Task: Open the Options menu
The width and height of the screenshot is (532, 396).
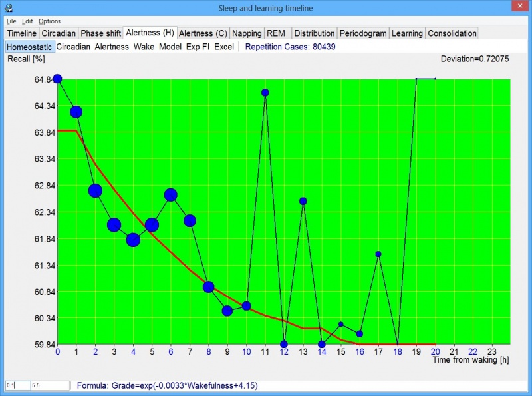Action: [x=49, y=21]
